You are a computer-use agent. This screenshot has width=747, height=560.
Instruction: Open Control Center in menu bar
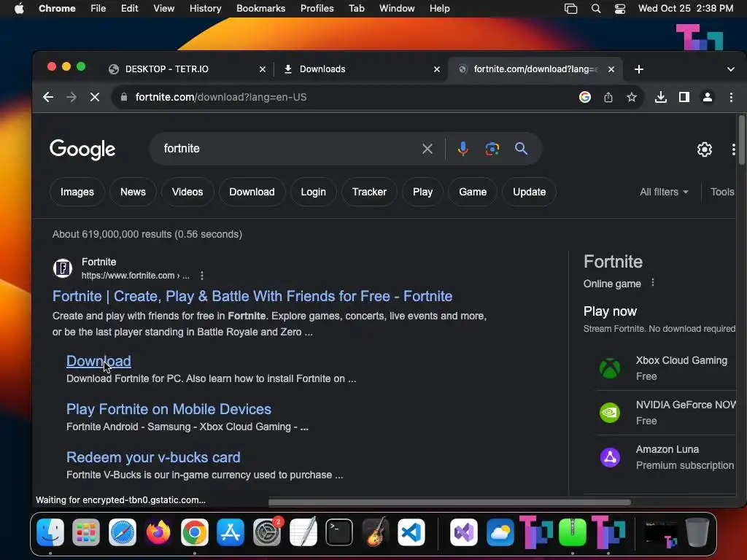tap(620, 9)
